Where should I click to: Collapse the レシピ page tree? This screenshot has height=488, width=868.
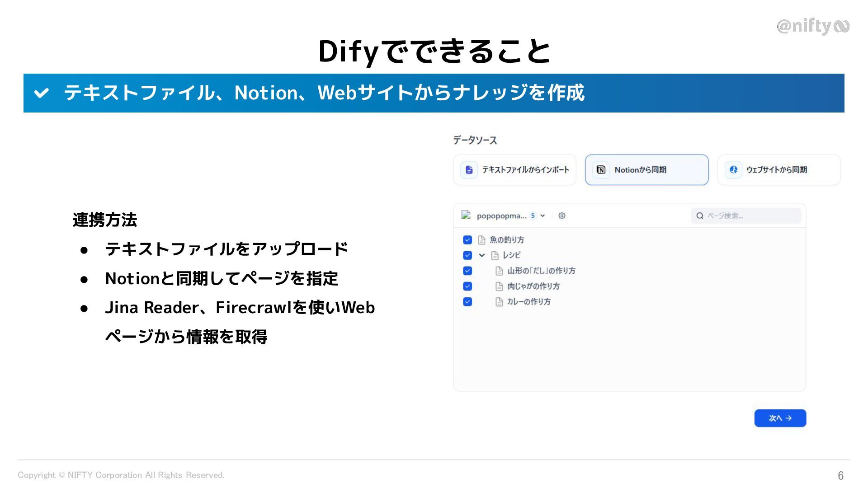(482, 255)
